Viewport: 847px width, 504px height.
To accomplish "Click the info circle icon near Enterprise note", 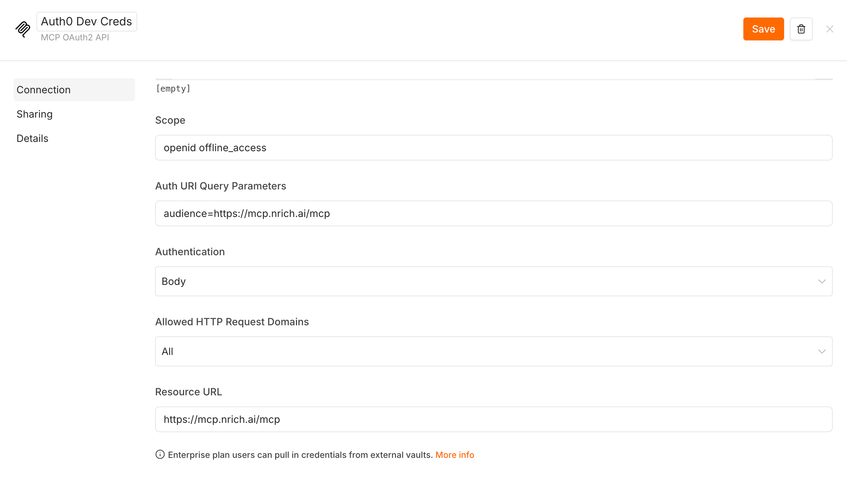I will [x=160, y=455].
